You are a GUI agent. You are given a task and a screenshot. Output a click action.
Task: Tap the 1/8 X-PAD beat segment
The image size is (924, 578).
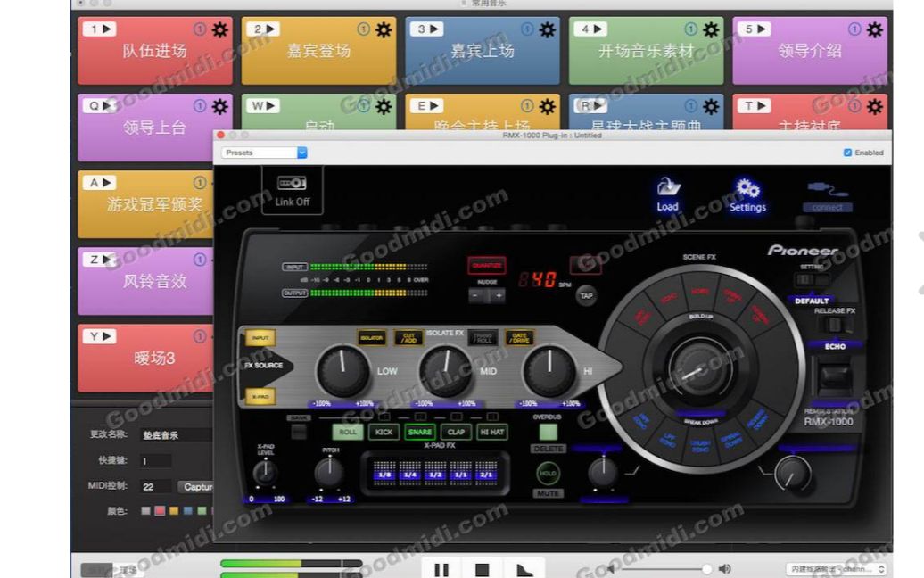pos(384,474)
